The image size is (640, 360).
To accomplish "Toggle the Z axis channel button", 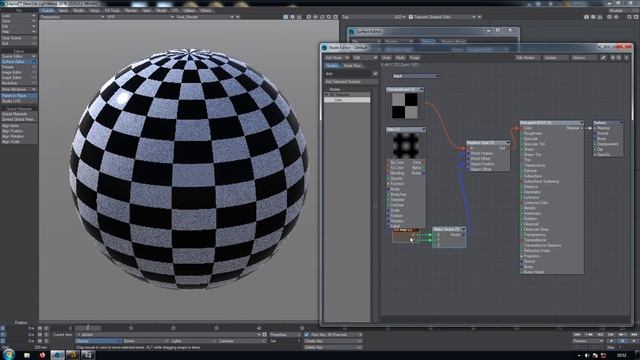I will (3, 341).
